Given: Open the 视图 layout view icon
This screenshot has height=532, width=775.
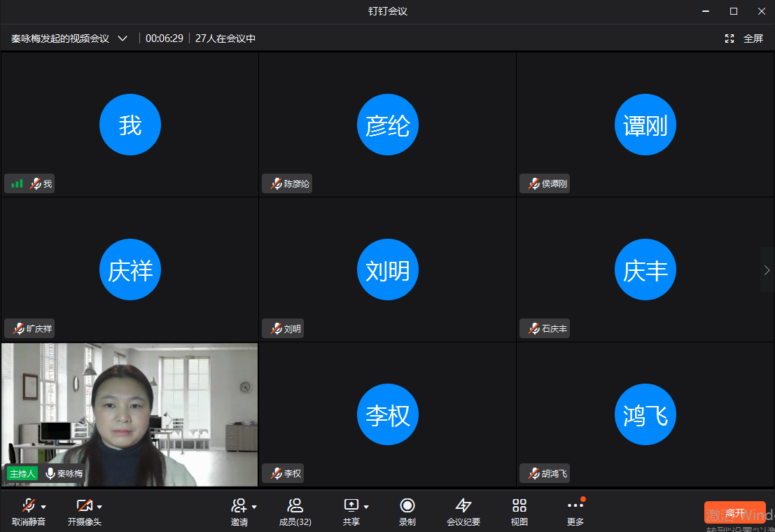Looking at the screenshot, I should pos(519,506).
